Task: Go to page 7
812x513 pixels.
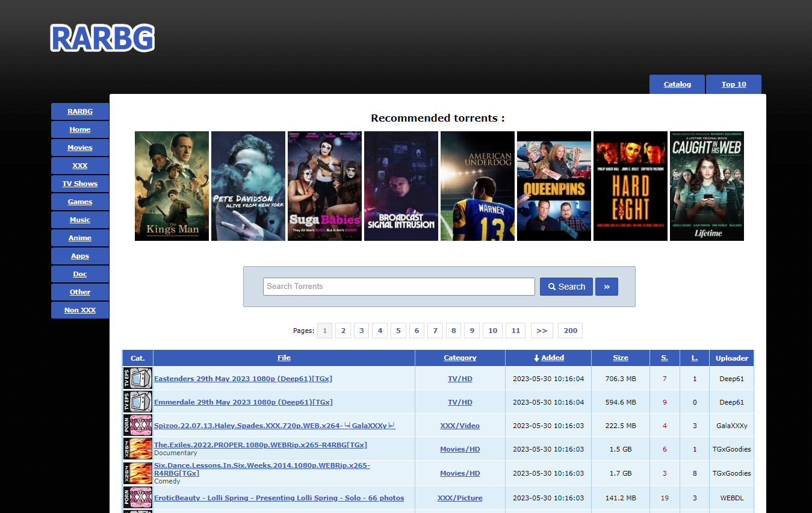Action: click(x=435, y=331)
